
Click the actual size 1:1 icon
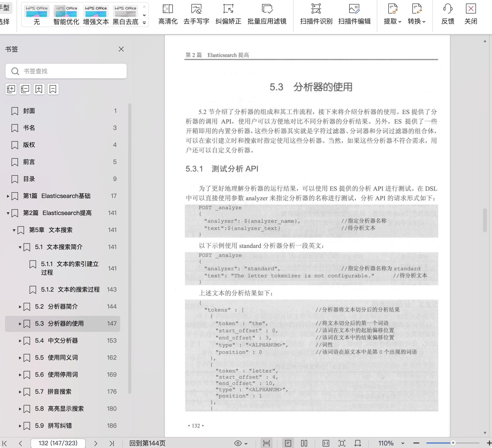(326, 443)
